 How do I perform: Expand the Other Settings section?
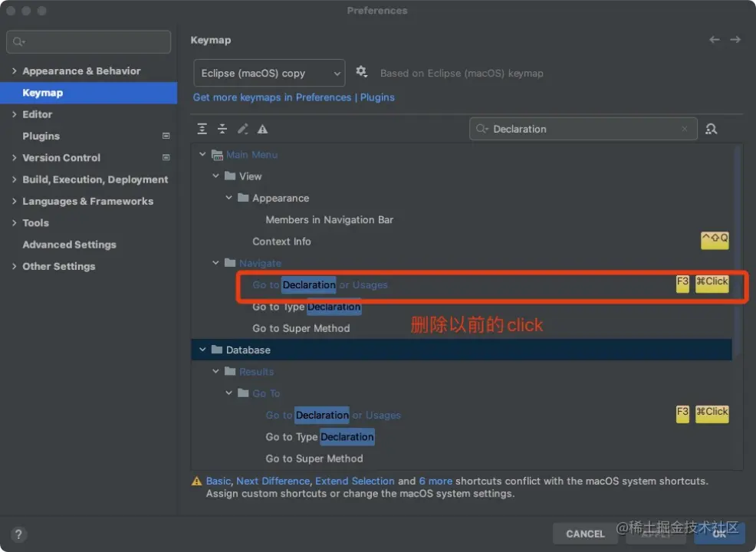(x=14, y=266)
